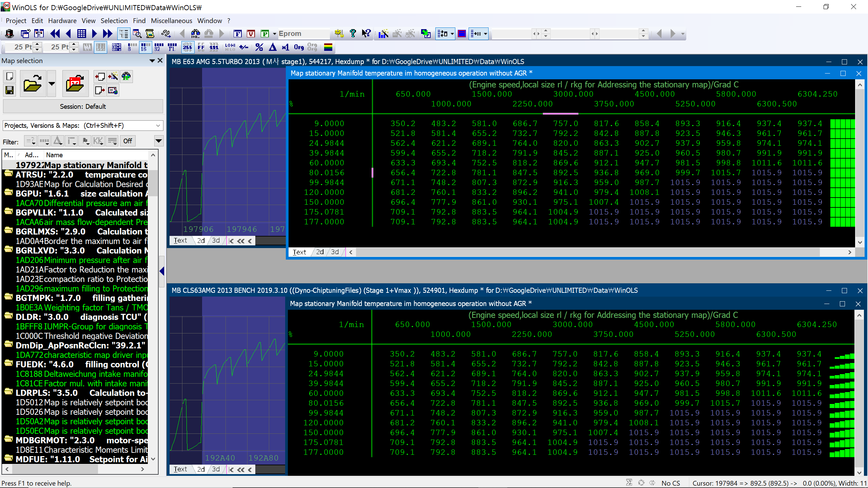Viewport: 868px width, 488px height.
Task: Click the open project folder icon
Action: (33, 83)
